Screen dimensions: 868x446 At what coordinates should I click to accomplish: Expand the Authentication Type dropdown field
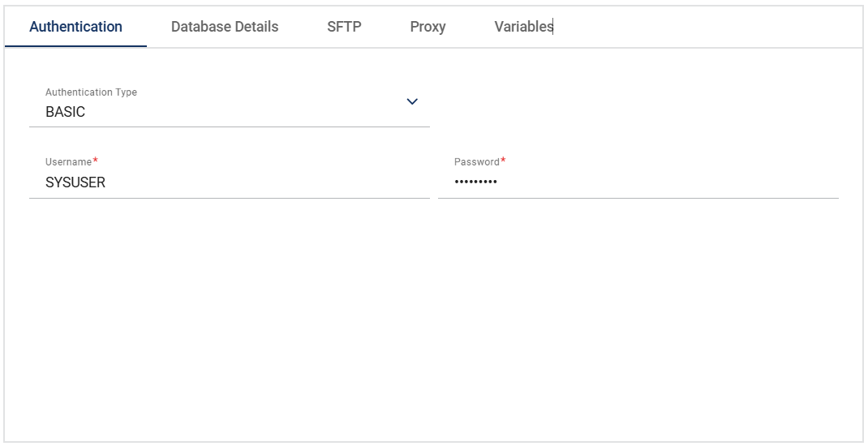[229, 112]
